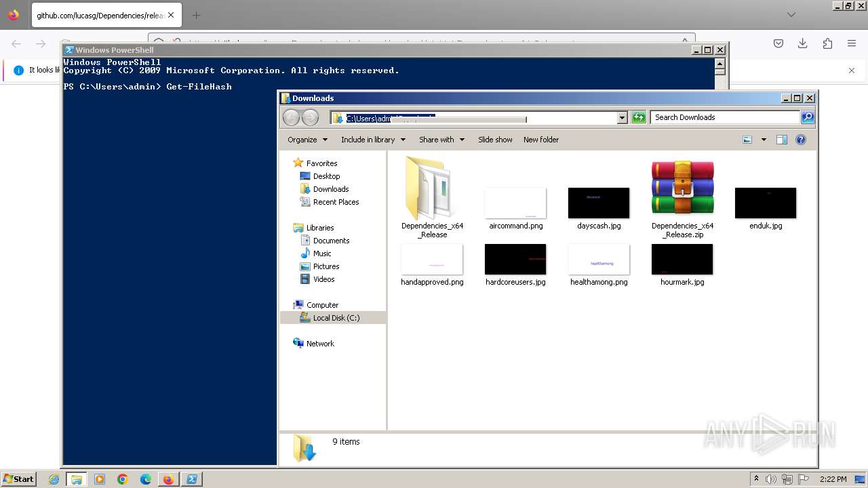Select the healthamong.png file
This screenshot has height=488, width=868.
point(599,265)
